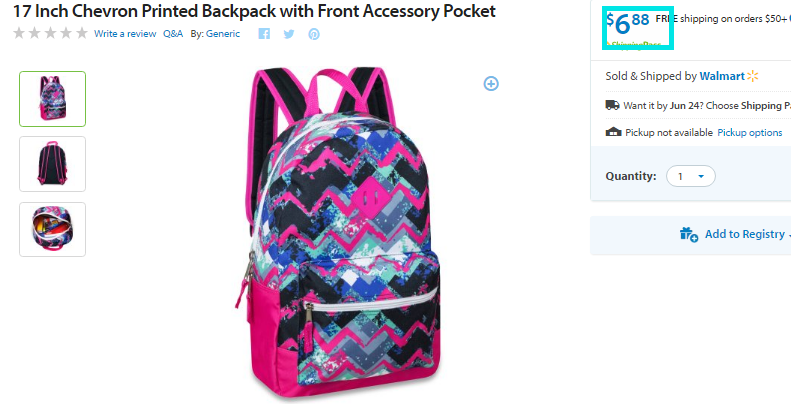Click the five-star rating row

tap(50, 33)
